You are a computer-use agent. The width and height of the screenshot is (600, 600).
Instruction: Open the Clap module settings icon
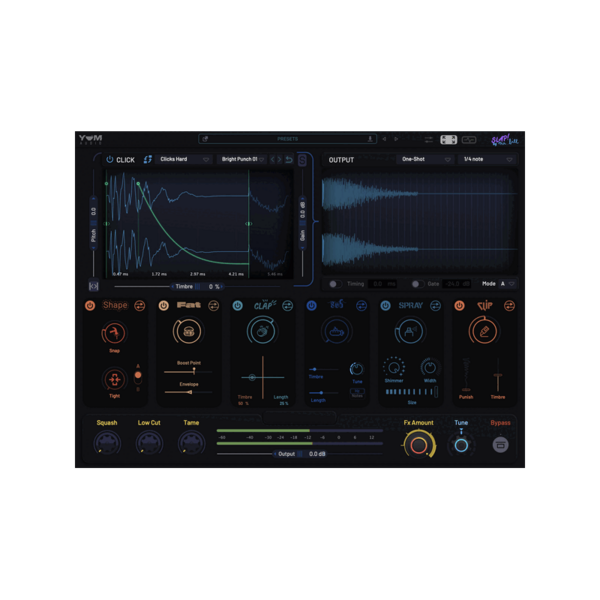[x=287, y=305]
